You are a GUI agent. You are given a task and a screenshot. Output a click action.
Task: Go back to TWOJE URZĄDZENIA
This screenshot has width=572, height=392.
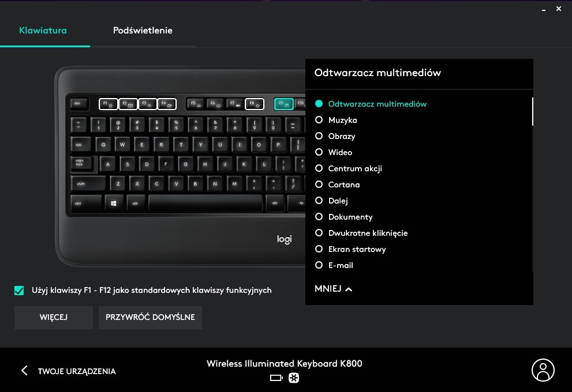68,371
